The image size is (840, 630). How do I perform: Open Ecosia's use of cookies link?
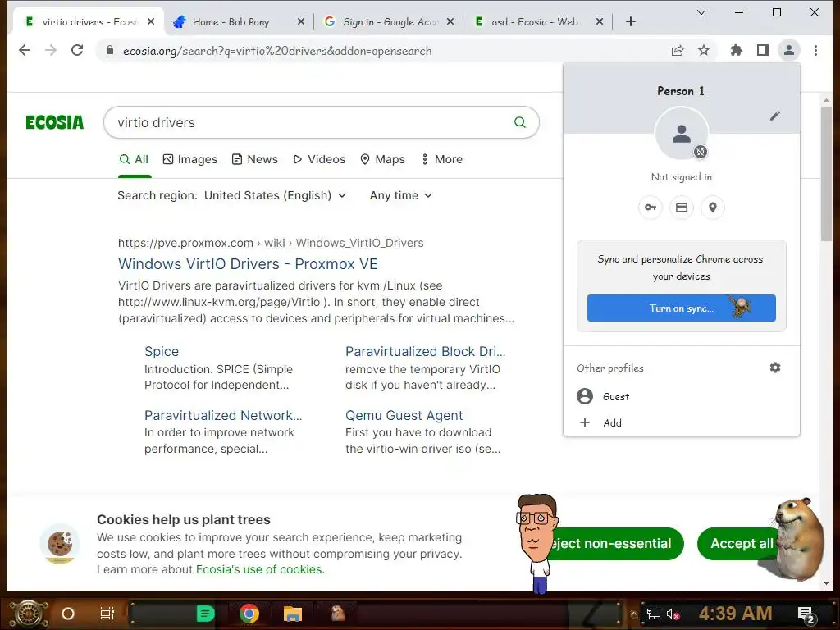(x=260, y=569)
